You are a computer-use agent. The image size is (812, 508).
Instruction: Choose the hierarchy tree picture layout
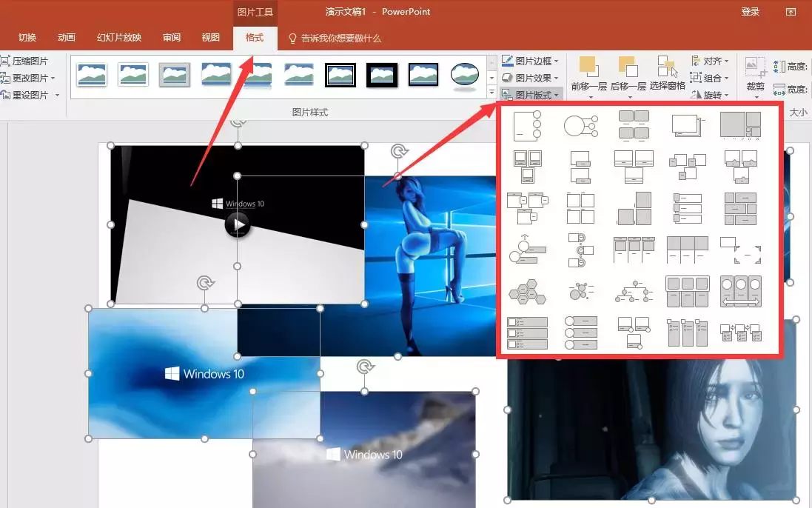634,292
